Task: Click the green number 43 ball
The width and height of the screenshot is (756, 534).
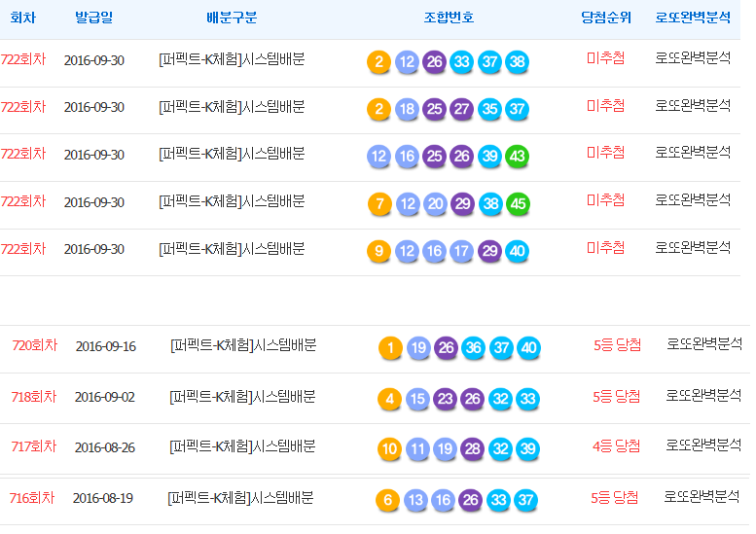Action: (518, 157)
